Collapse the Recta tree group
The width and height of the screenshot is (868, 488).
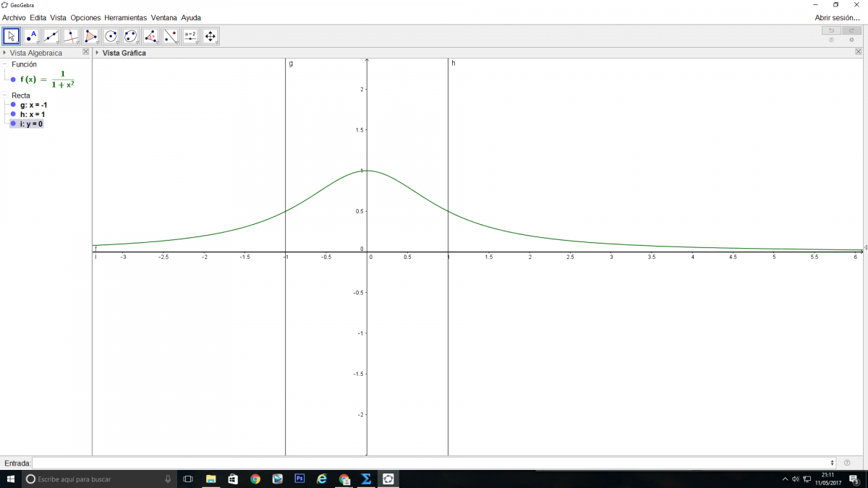(4, 95)
